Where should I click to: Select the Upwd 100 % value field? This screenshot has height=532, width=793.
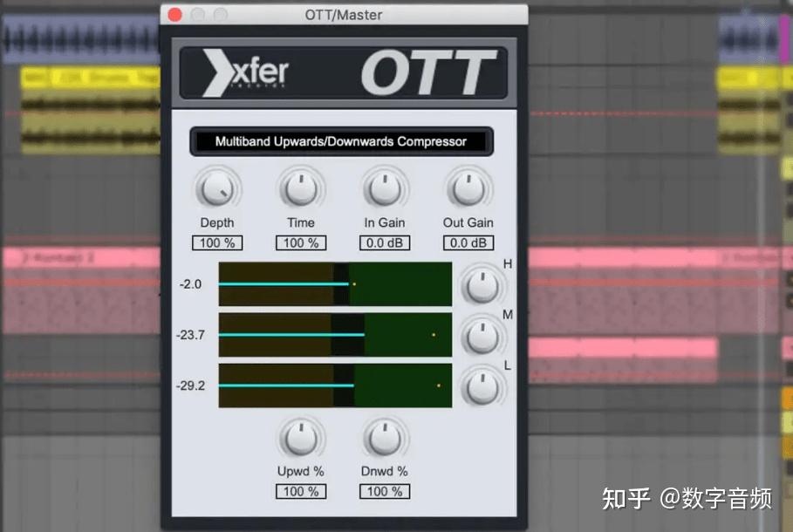301,492
